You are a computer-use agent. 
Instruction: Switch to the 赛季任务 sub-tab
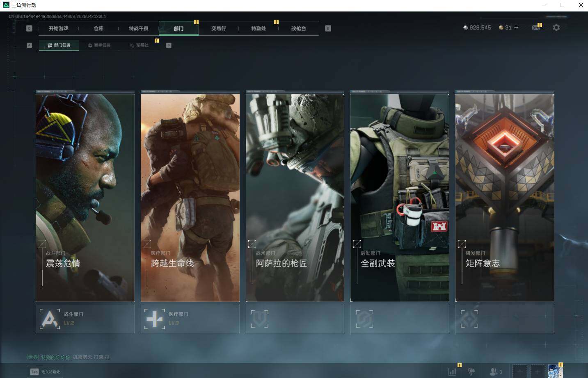coord(99,45)
